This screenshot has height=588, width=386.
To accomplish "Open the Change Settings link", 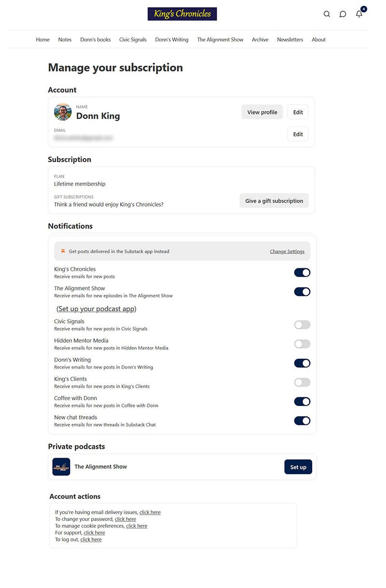I will click(287, 252).
